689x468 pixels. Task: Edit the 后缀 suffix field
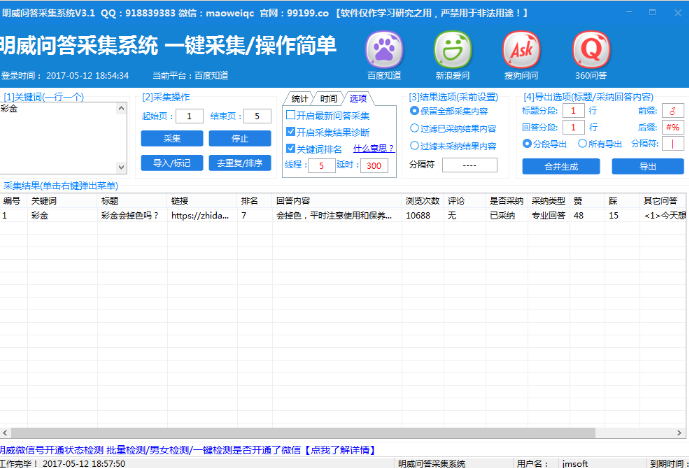pos(673,127)
